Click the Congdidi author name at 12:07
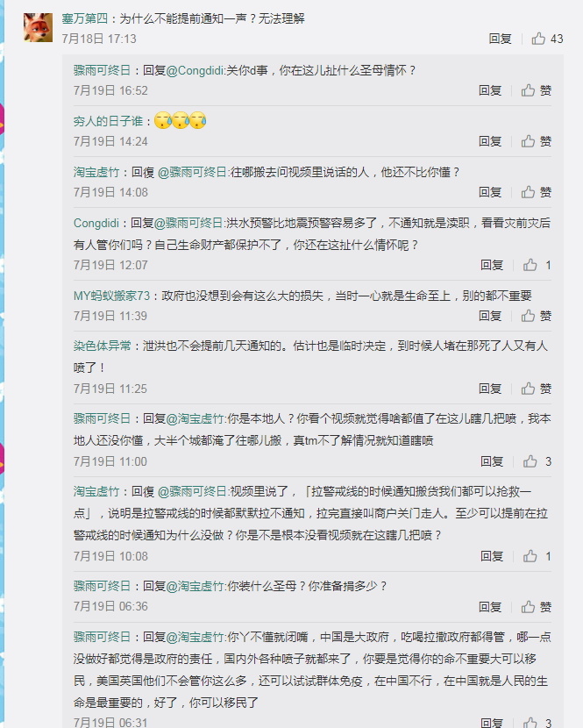Image resolution: width=583 pixels, height=728 pixels. click(x=96, y=224)
